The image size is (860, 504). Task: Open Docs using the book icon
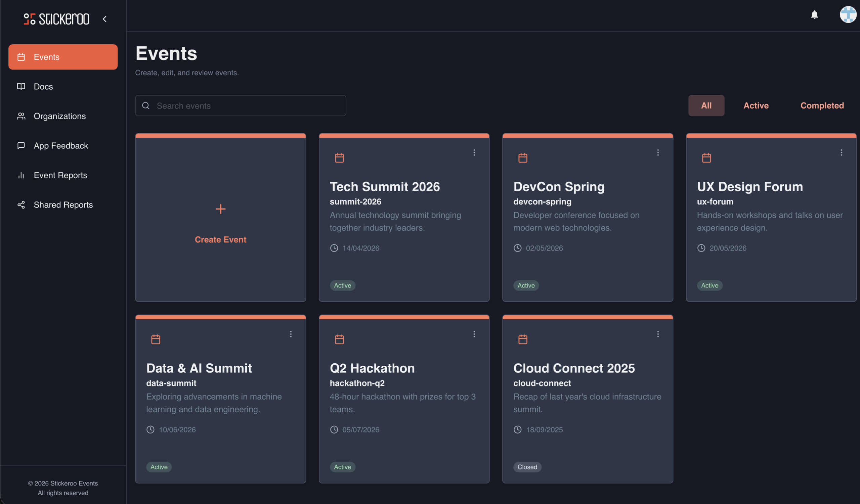tap(21, 86)
